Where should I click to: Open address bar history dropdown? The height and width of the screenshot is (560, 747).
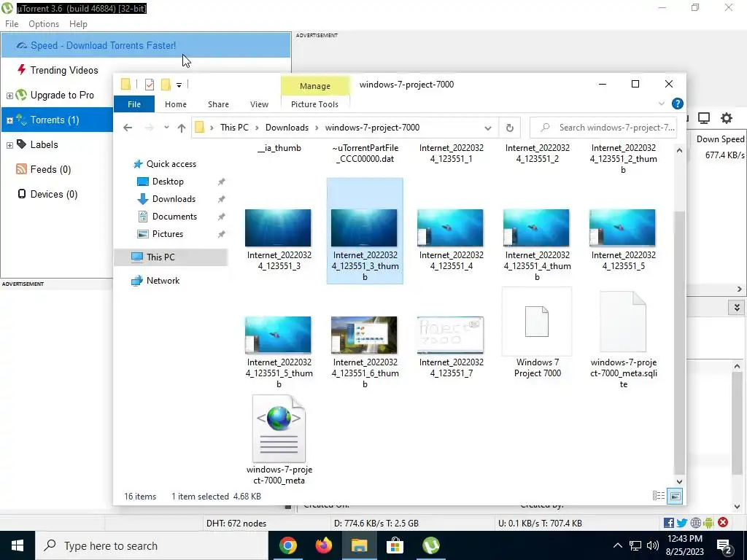(488, 128)
